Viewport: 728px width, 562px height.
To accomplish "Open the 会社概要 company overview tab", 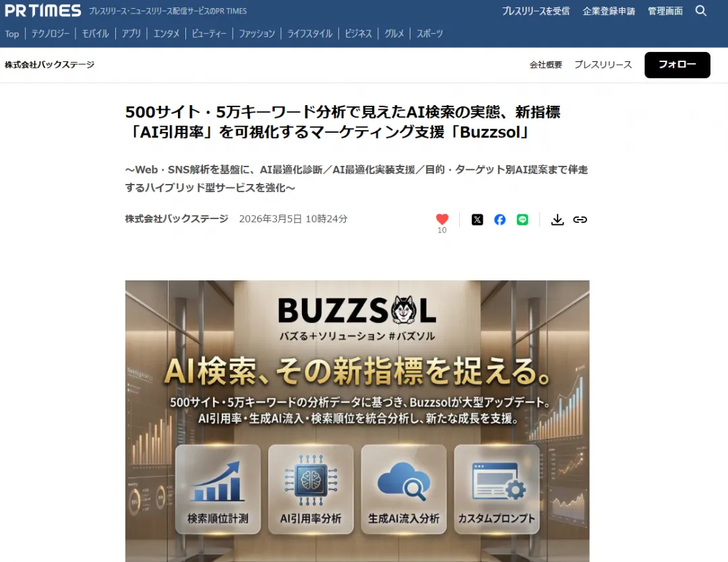I will tap(545, 65).
